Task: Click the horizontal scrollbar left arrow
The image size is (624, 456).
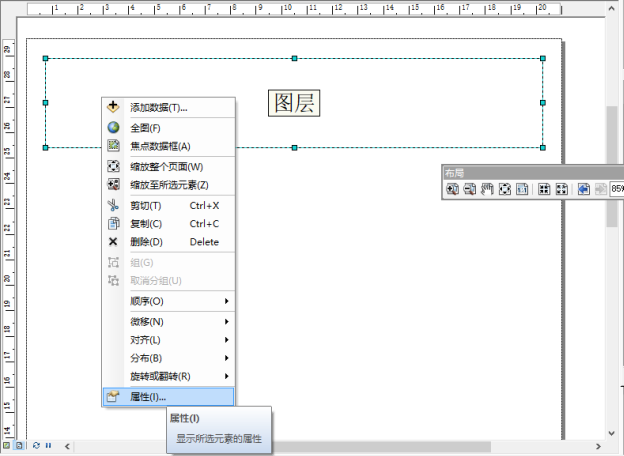Action: [x=67, y=446]
